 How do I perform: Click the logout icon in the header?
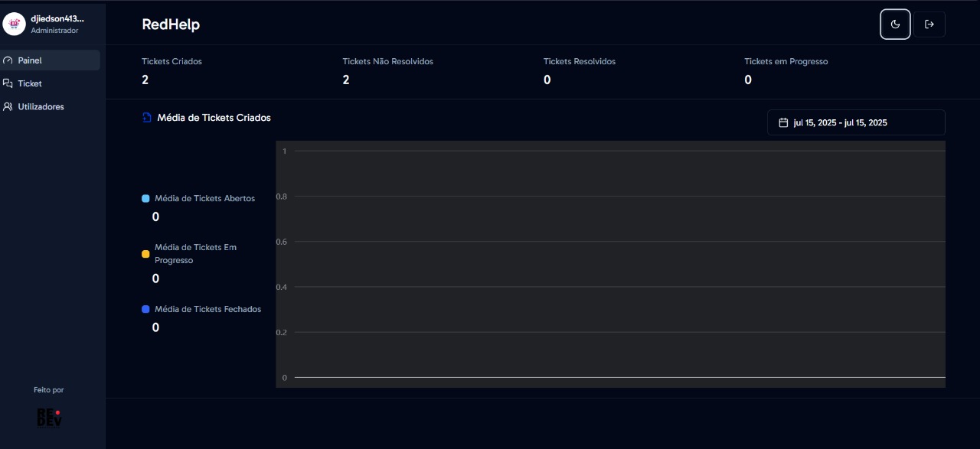pos(929,24)
